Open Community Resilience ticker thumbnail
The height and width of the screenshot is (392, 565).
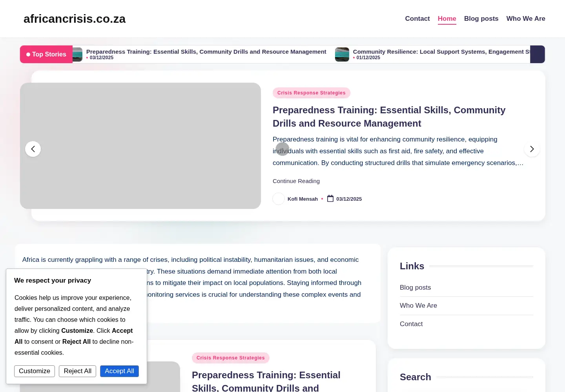click(x=342, y=54)
